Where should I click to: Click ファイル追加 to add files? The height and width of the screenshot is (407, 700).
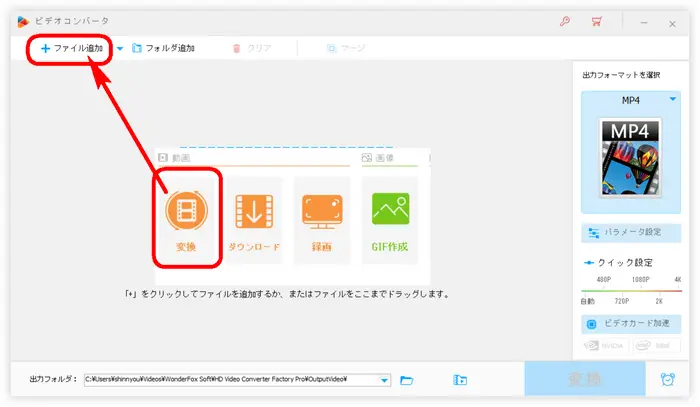pyautogui.click(x=71, y=48)
